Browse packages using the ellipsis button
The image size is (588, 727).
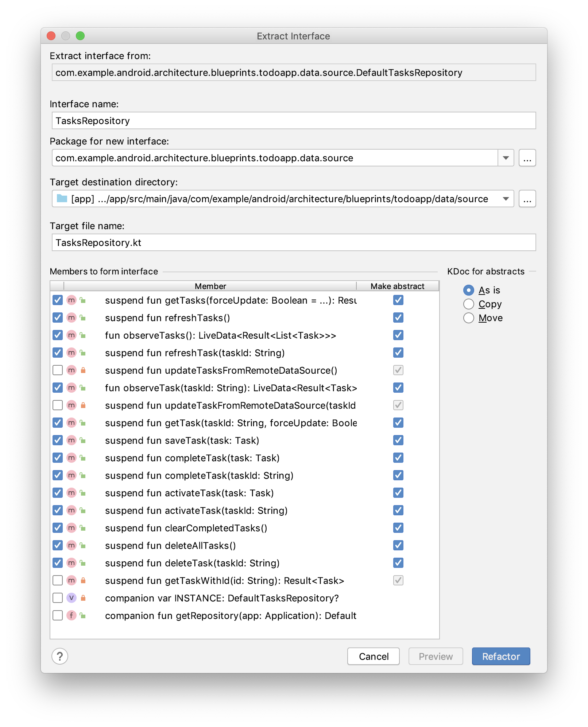click(527, 158)
